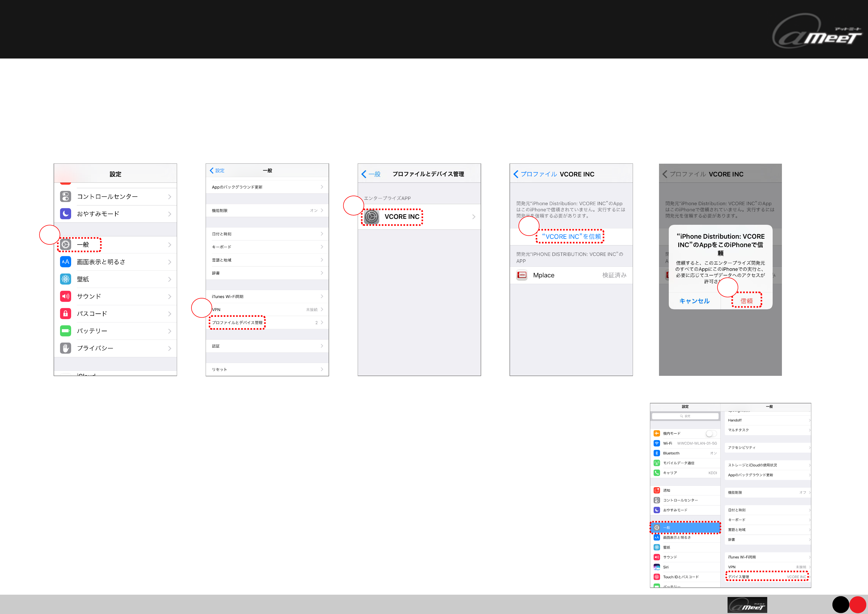Tap the 壁紙 flower icon in iPhone settings
Image resolution: width=868 pixels, height=614 pixels.
65,279
